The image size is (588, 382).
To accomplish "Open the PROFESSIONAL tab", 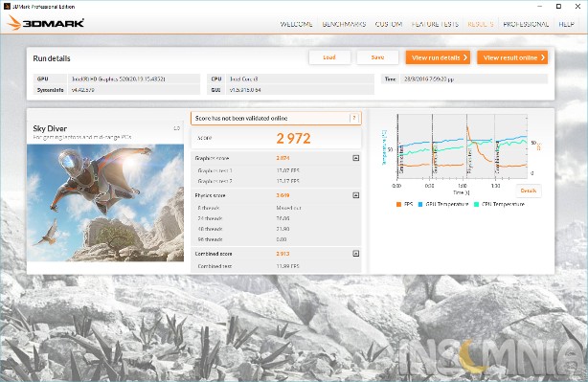I will (x=526, y=24).
